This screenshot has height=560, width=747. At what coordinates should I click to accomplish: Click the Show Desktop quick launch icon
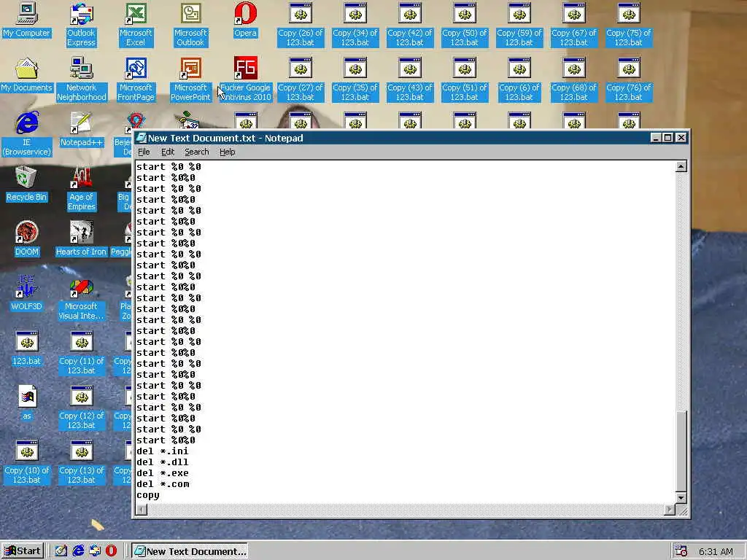tap(61, 551)
